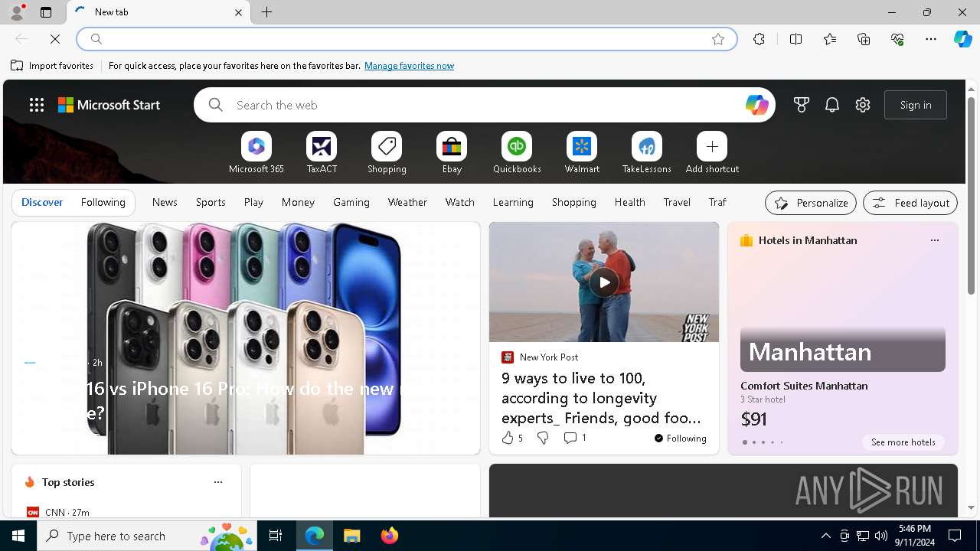Go to News category

point(165,202)
